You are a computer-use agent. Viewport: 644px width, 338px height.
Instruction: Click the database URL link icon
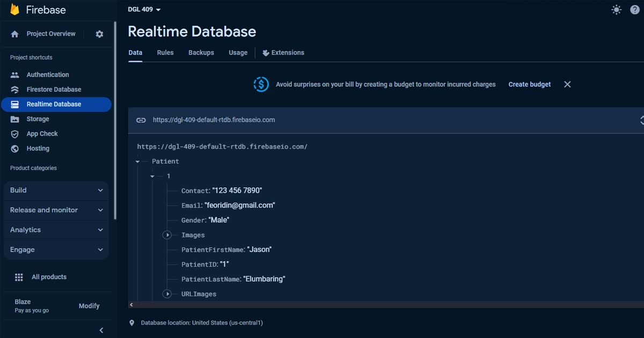point(141,120)
